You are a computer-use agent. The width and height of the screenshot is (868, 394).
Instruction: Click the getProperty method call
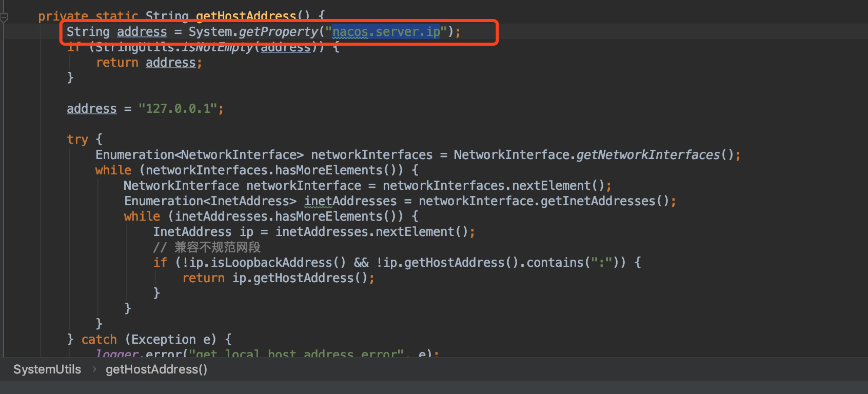click(x=278, y=32)
